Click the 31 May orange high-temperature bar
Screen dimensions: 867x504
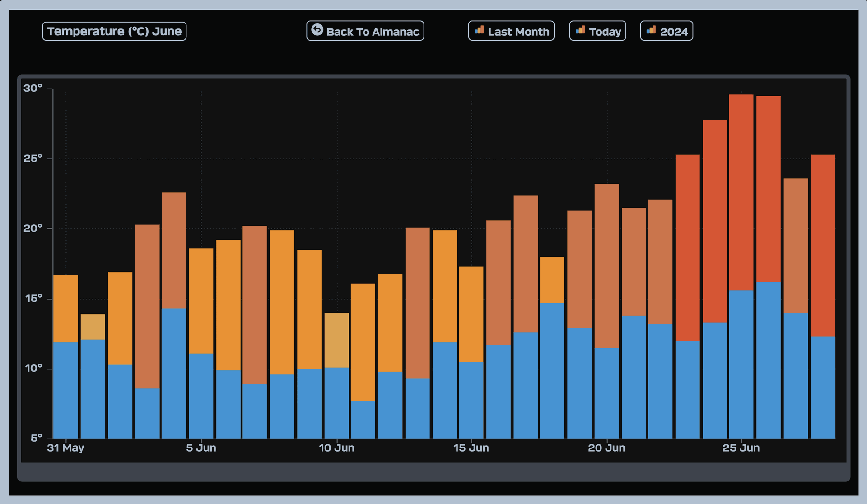(x=65, y=308)
